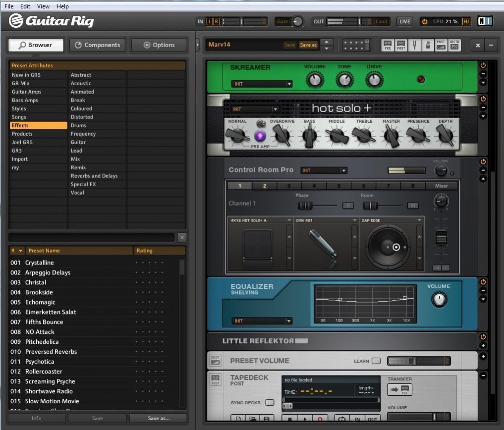
Task: Select Control Room Pro channel 2 tab
Action: [x=265, y=186]
